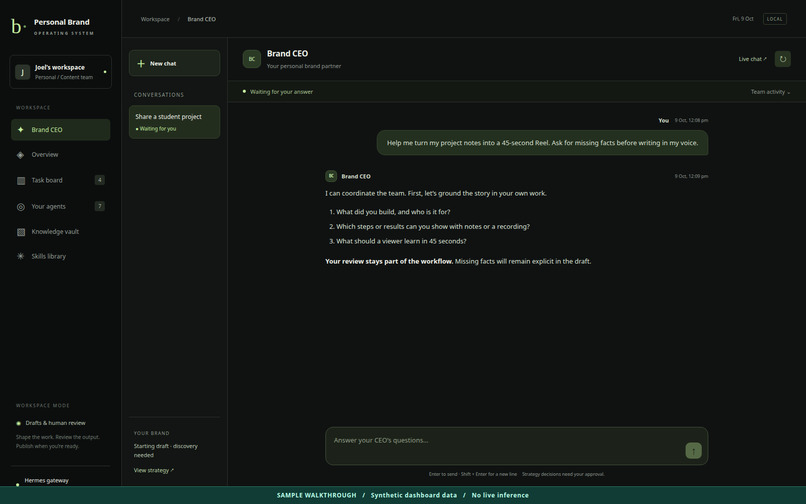Click question 'What should a viewer learn'
806x504 pixels.
tap(401, 241)
